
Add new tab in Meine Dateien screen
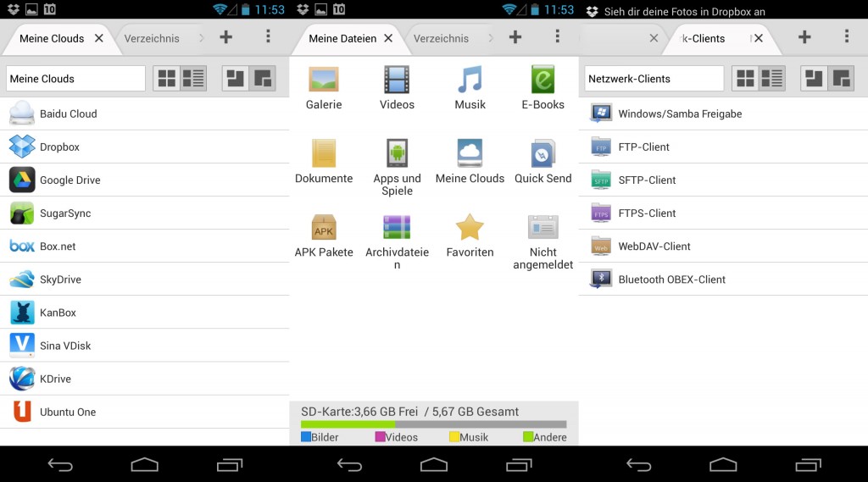pos(515,37)
